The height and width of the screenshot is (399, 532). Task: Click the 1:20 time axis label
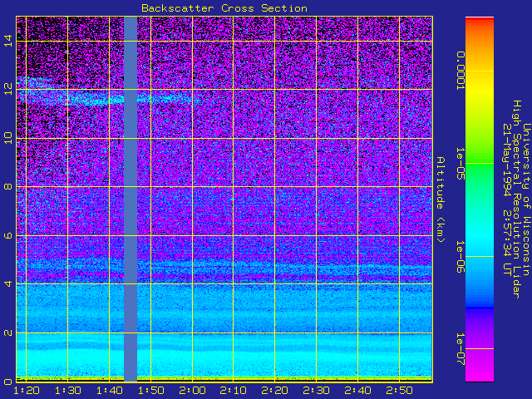click(26, 391)
